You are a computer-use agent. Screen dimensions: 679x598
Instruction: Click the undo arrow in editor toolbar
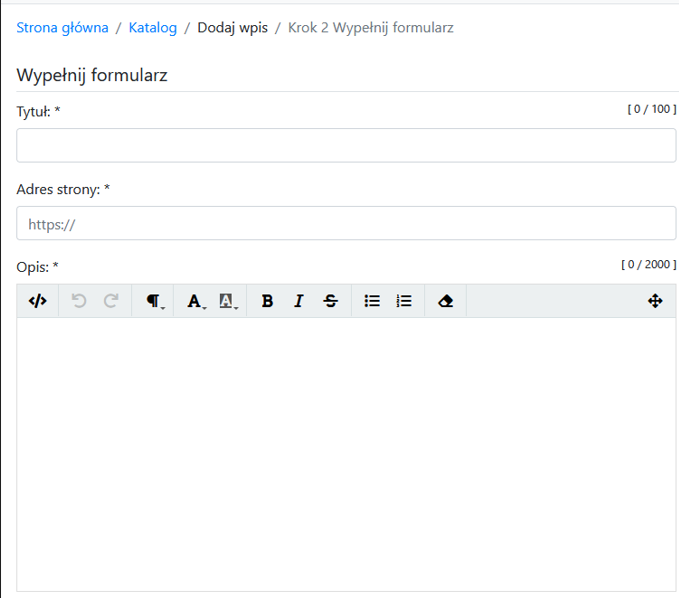click(79, 301)
